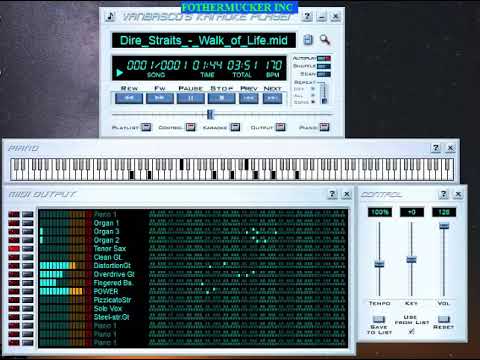Solo the Organ 1 channel
The width and height of the screenshot is (480, 360).
[28, 223]
